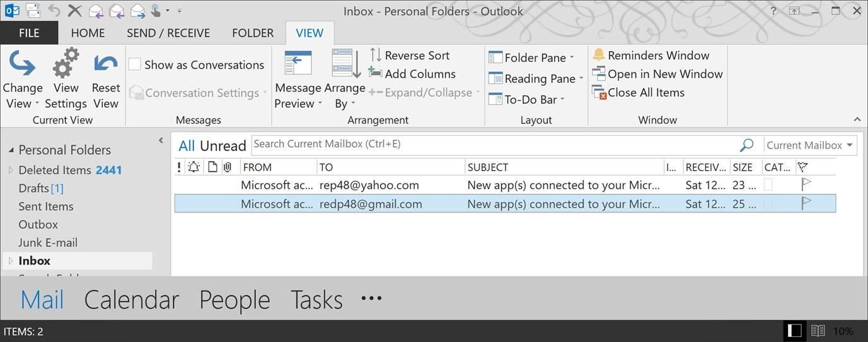This screenshot has width=868, height=342.
Task: Click Reverse Sort
Action: 409,55
